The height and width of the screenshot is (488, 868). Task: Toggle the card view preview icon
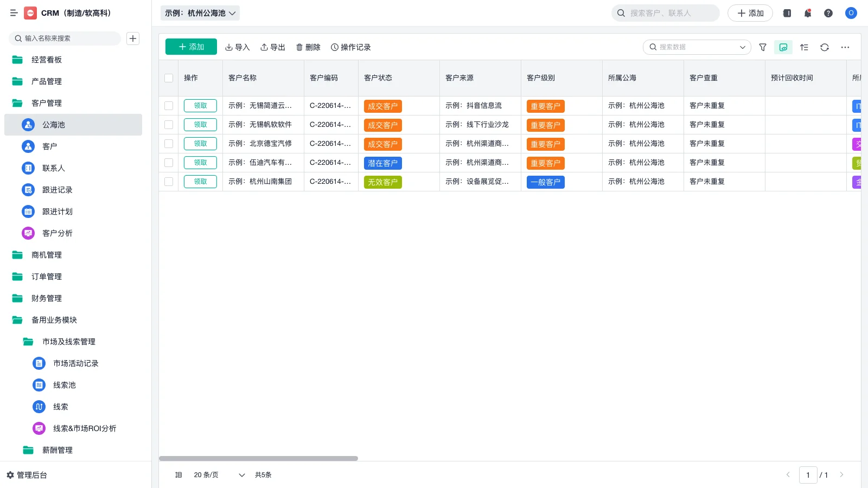[783, 47]
